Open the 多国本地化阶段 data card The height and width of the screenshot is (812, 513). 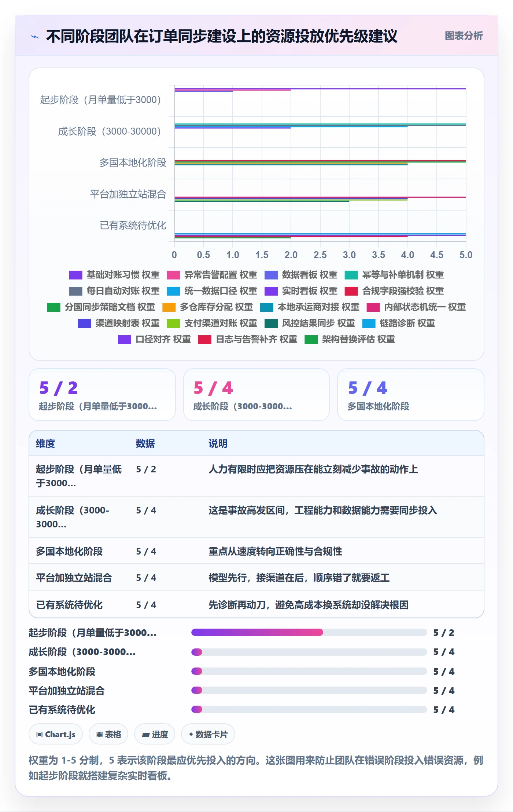[x=411, y=395]
